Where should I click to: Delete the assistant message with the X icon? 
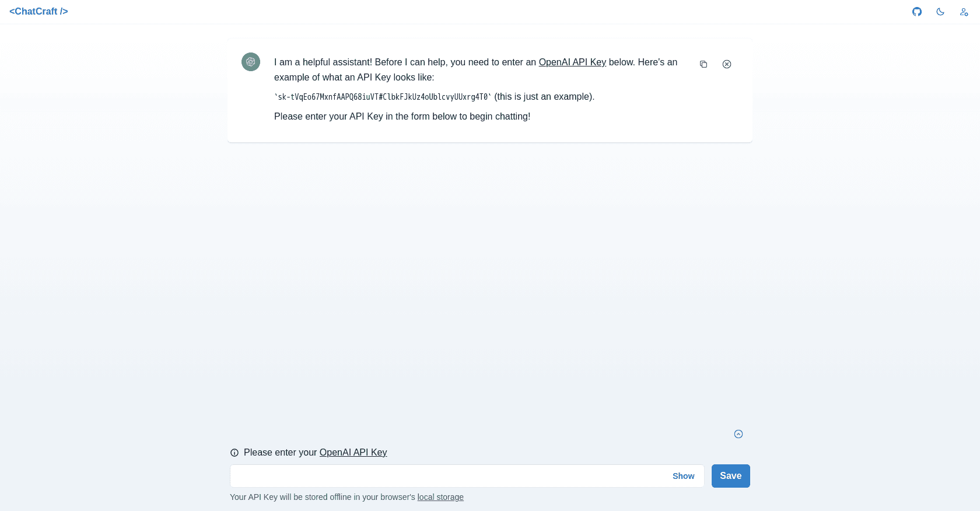coord(726,64)
